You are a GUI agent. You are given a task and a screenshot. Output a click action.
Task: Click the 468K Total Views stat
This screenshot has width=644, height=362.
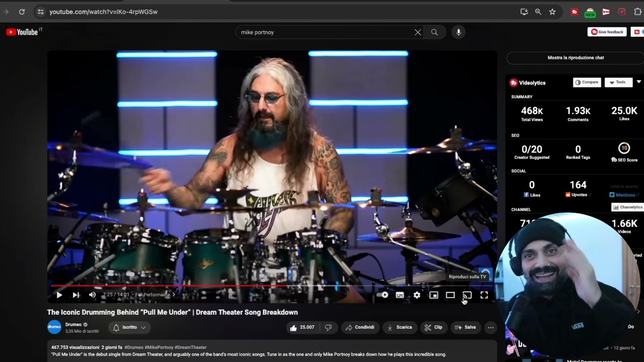tap(532, 114)
